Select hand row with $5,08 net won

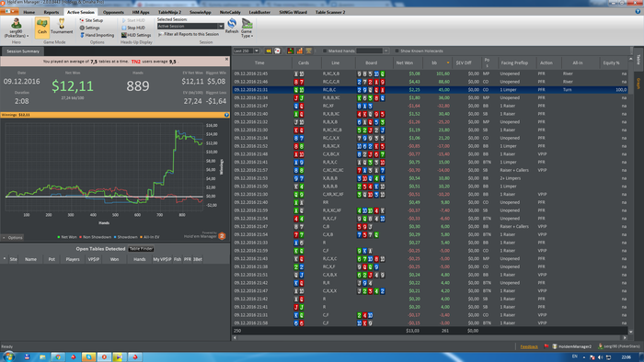(x=430, y=74)
